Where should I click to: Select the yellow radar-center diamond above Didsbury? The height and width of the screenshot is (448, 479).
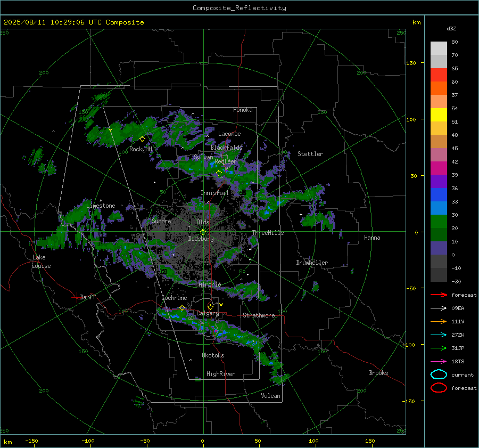click(203, 232)
